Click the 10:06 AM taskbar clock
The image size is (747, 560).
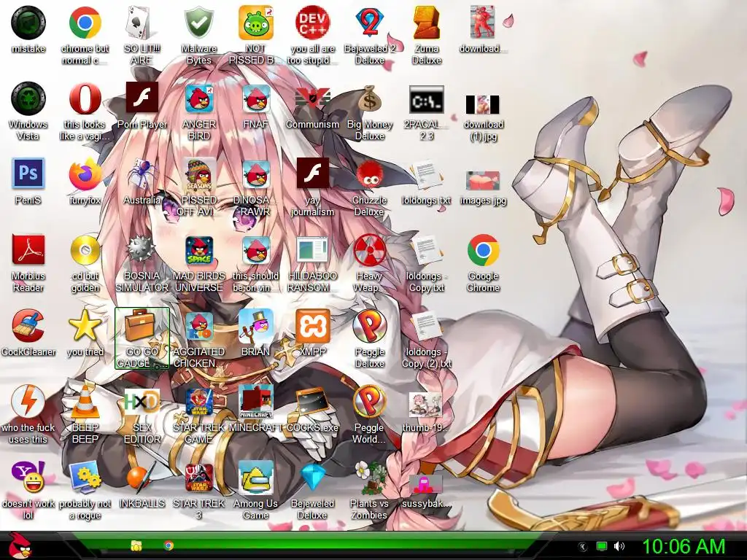coord(684,546)
